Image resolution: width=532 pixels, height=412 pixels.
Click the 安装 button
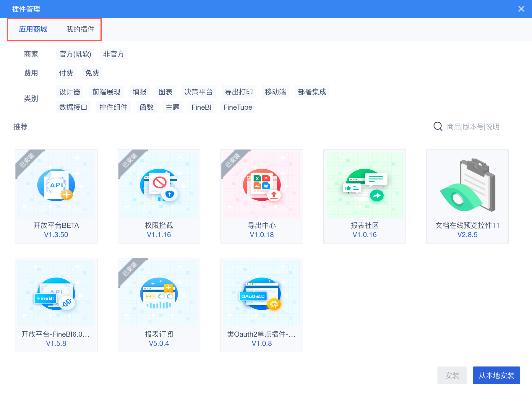(x=452, y=375)
